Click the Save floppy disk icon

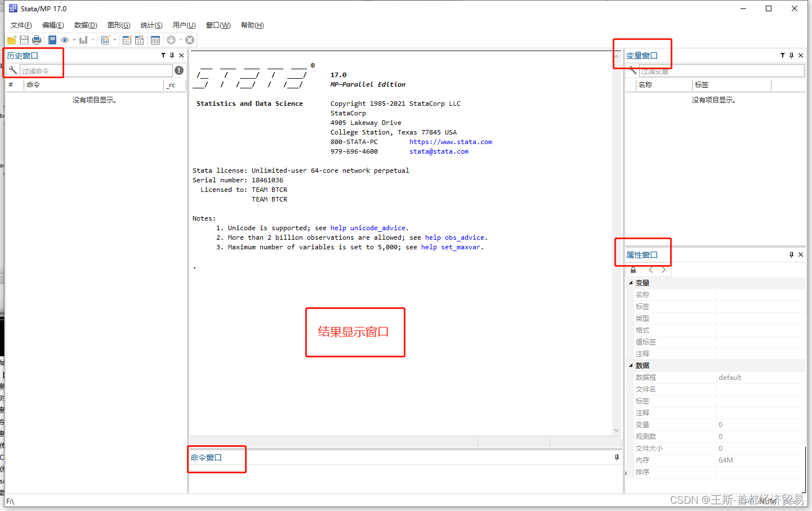point(24,40)
